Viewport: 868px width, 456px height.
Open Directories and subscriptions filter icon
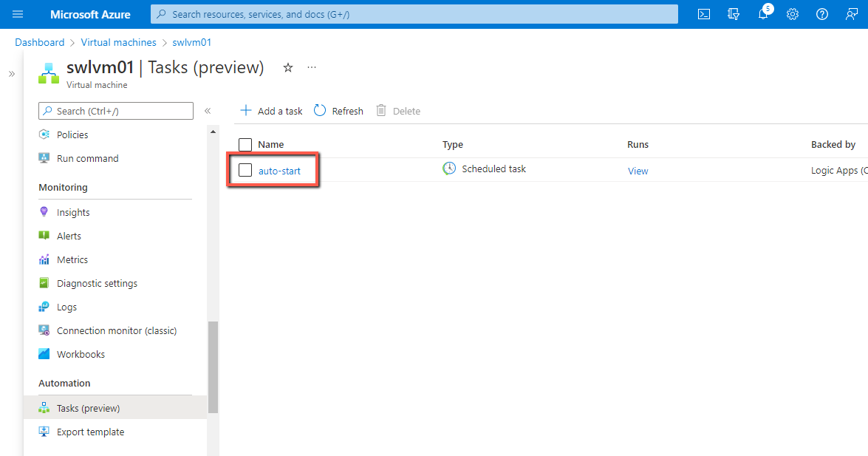(x=734, y=14)
